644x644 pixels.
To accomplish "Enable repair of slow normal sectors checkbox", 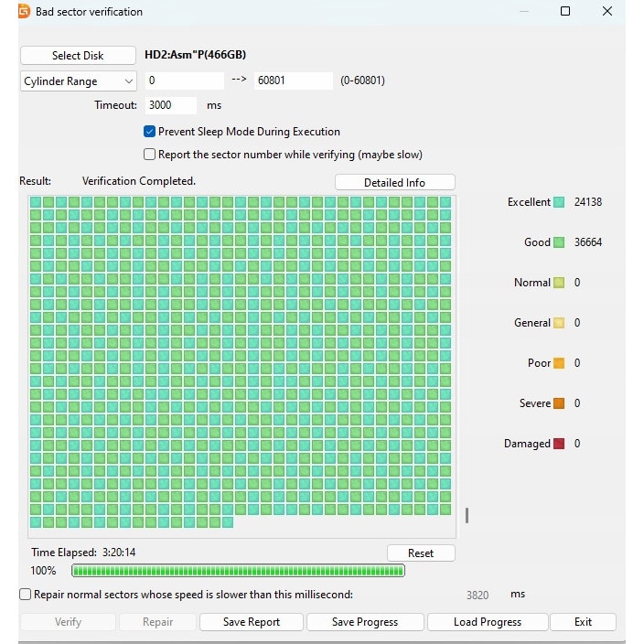I will tap(26, 595).
